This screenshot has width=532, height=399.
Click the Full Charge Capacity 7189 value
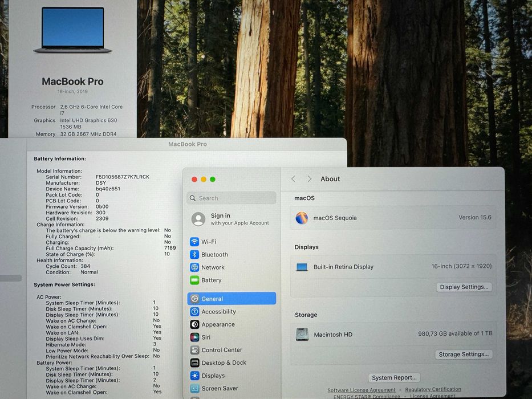[x=170, y=248]
